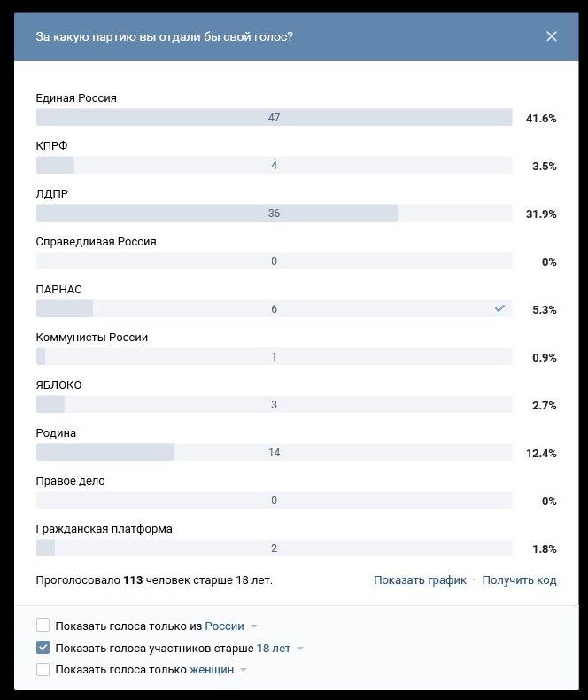Click the Показать график link
The height and width of the screenshot is (700, 588).
coord(420,579)
